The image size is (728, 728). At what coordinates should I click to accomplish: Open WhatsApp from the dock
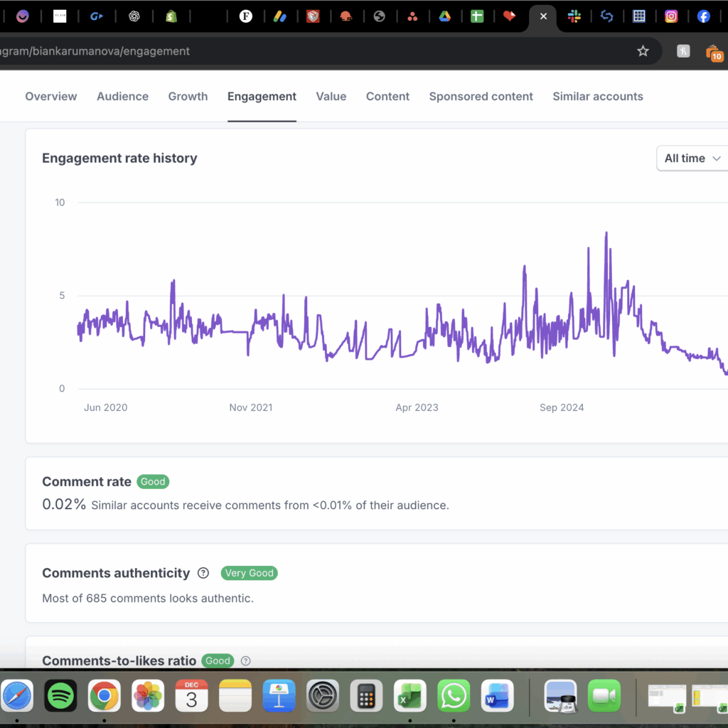454,695
